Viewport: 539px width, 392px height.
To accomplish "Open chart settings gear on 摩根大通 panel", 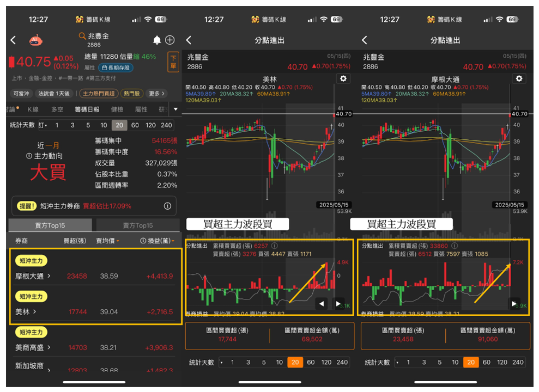I will 519,78.
